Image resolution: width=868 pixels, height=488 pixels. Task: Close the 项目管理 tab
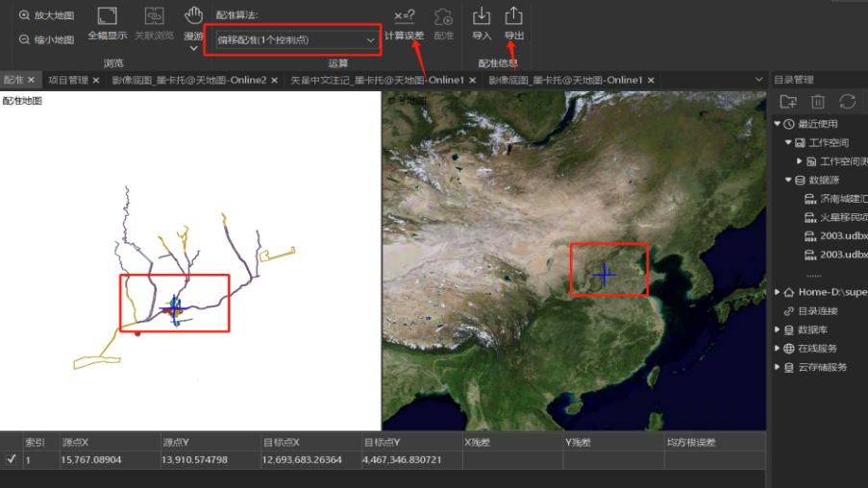[x=96, y=81]
